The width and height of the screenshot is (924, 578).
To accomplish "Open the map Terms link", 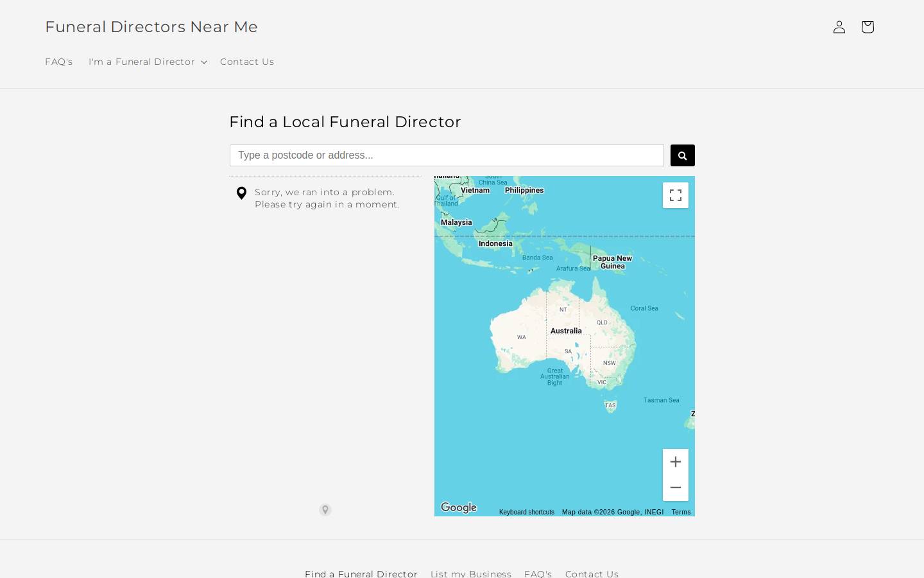I will (681, 512).
